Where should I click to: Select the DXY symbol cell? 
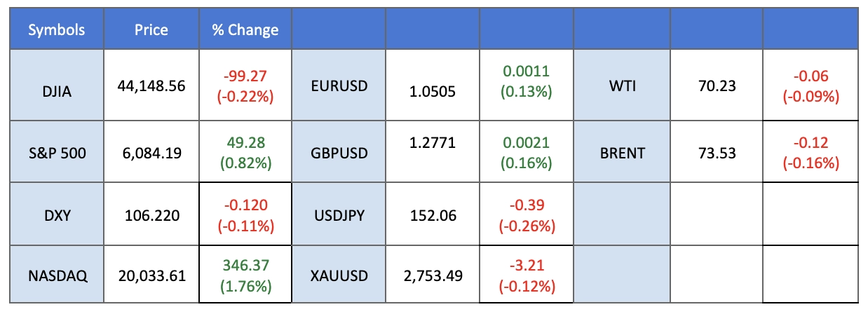tap(57, 215)
